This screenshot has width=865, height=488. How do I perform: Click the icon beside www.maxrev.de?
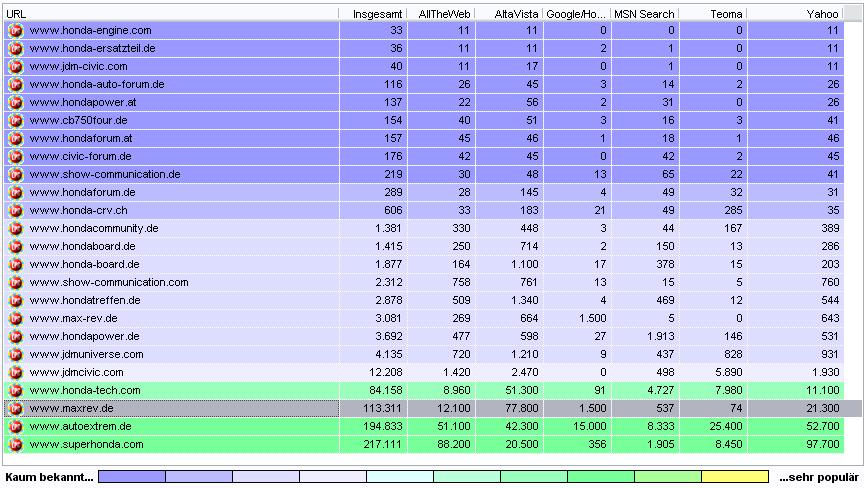tap(15, 409)
